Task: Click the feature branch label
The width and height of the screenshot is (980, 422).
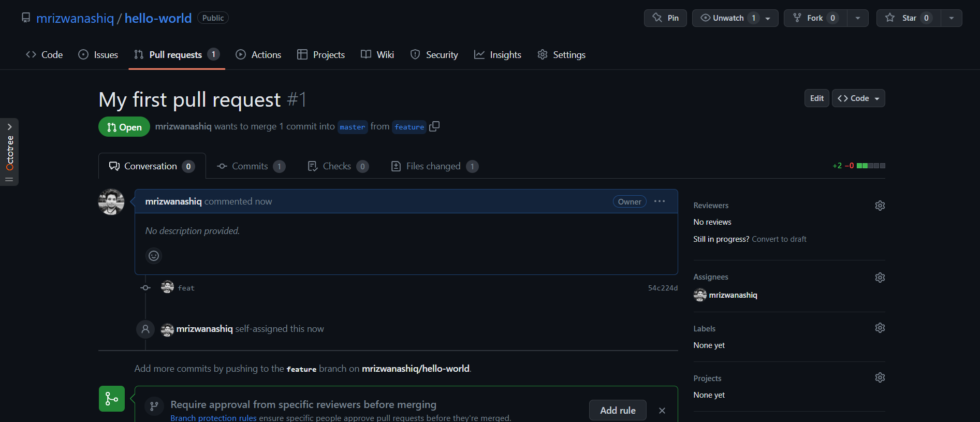Action: click(x=409, y=127)
